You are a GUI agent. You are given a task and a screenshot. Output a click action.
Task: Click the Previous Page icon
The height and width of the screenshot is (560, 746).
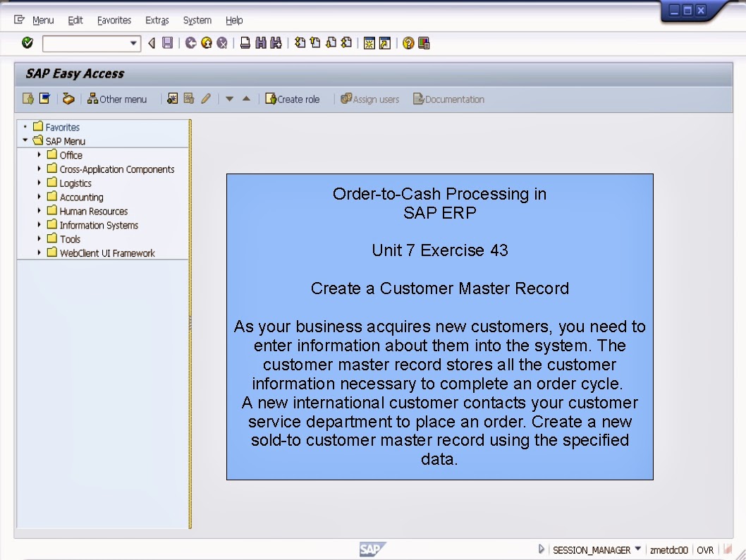[315, 43]
